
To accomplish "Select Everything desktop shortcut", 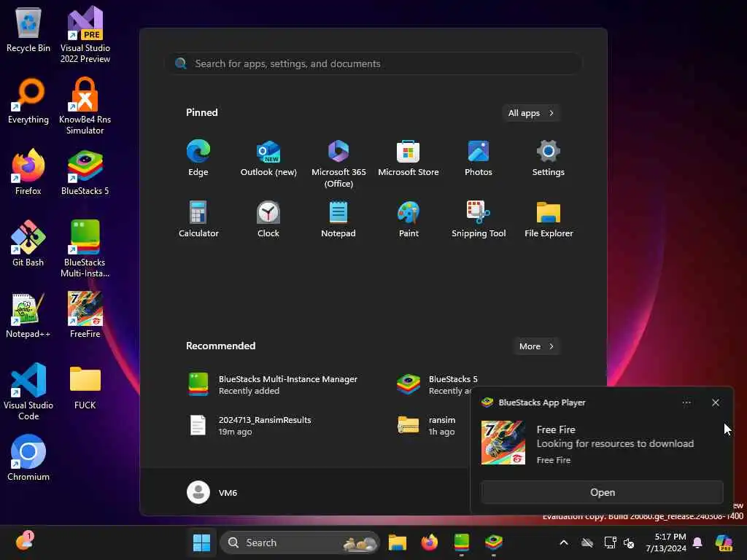I will tap(28, 101).
